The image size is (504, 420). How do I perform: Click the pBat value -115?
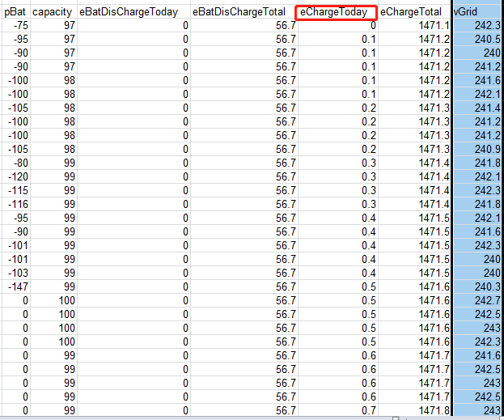(x=15, y=191)
